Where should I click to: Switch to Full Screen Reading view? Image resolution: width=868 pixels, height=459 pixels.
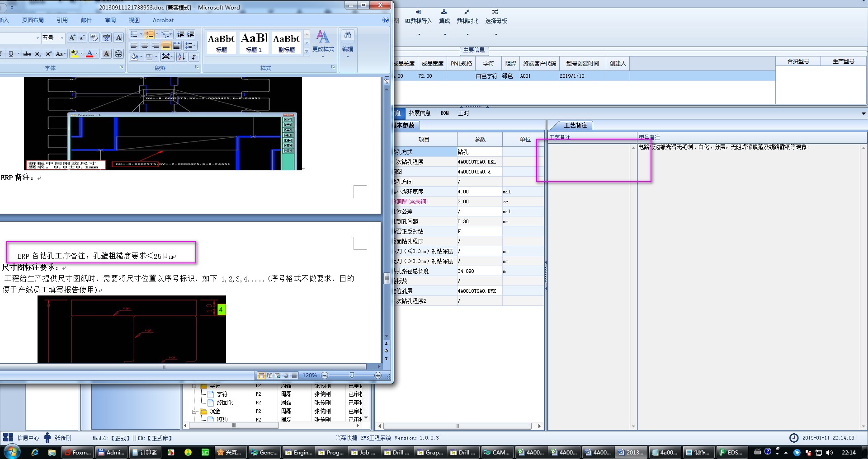270,375
